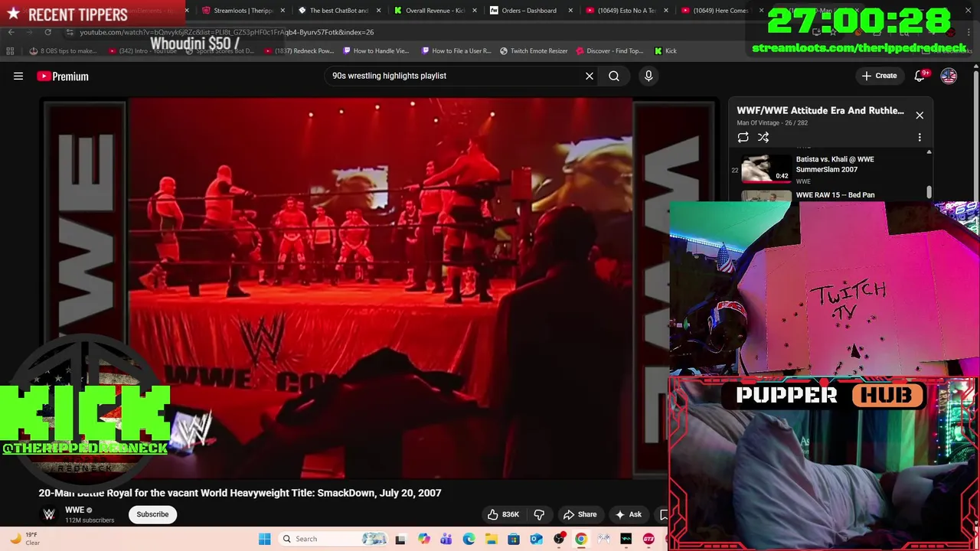The image size is (980, 551).
Task: Toggle shuffle playlist
Action: pos(763,138)
